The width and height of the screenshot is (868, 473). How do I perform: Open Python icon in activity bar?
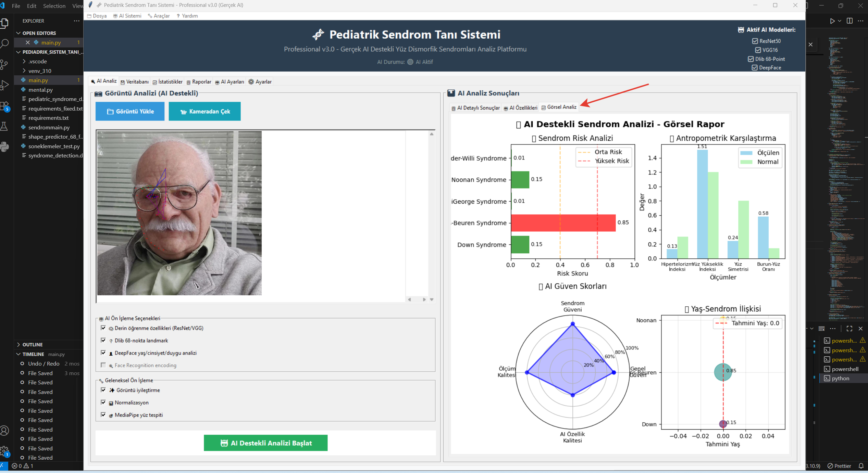5,147
